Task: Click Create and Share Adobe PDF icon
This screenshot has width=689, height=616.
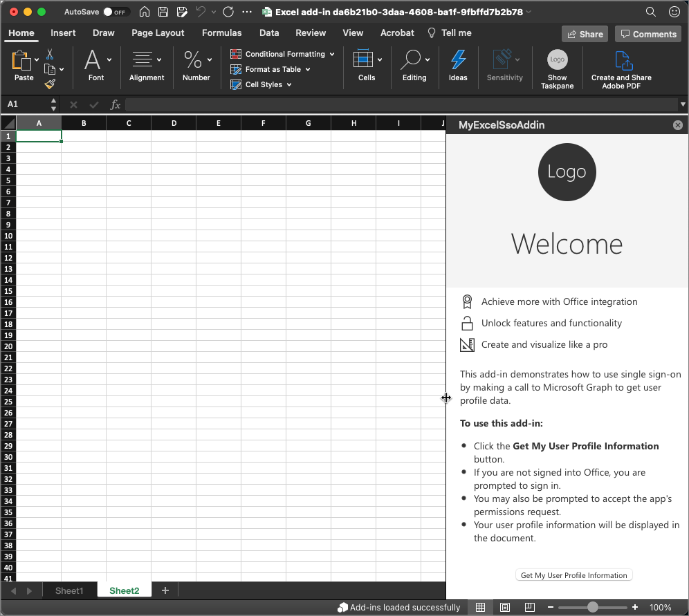Action: [x=623, y=60]
